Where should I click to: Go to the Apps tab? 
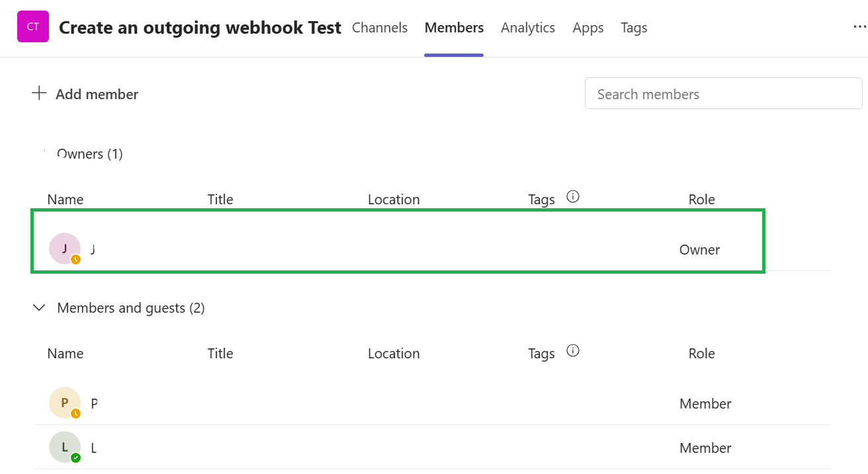click(x=588, y=28)
